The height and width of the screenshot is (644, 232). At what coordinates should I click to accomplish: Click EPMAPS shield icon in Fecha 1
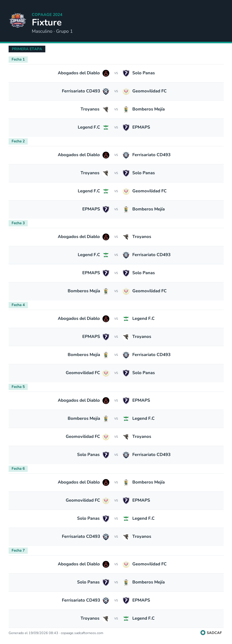pos(126,128)
